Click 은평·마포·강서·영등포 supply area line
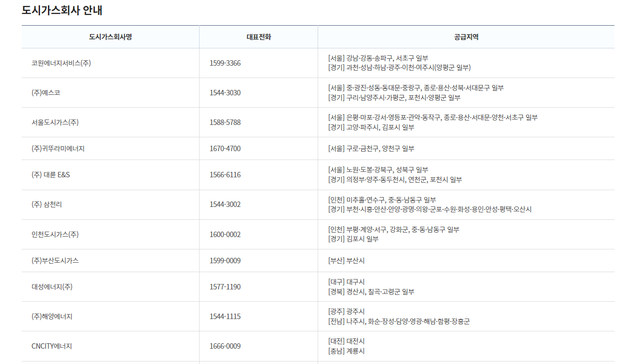Image resolution: width=621 pixels, height=364 pixels. pos(433,118)
